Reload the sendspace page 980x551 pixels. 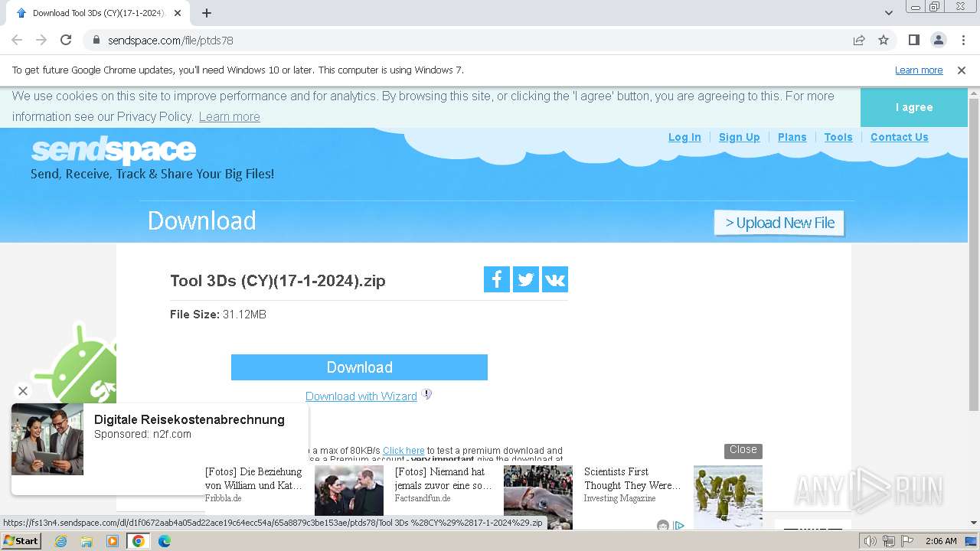pos(66,40)
